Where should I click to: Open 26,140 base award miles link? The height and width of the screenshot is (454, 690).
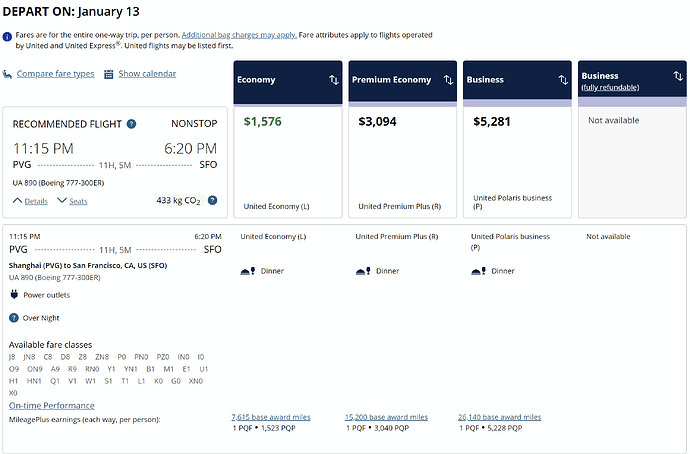pyautogui.click(x=500, y=417)
